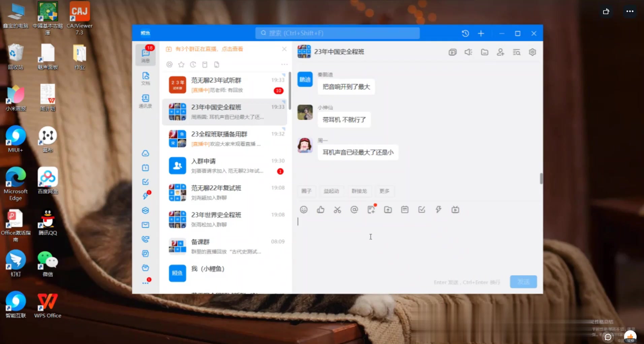644x344 pixels.
Task: Filter messages by star favorites
Action: click(x=181, y=64)
